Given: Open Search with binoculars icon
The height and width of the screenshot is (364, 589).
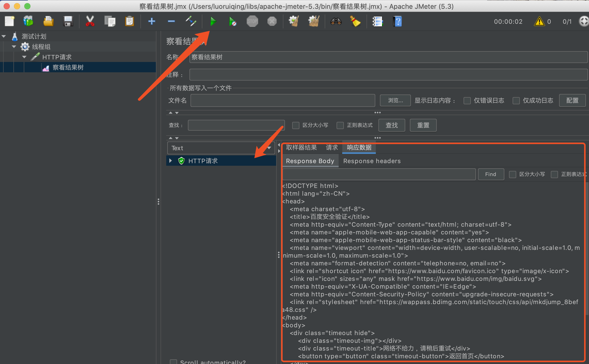Looking at the screenshot, I should tap(336, 21).
